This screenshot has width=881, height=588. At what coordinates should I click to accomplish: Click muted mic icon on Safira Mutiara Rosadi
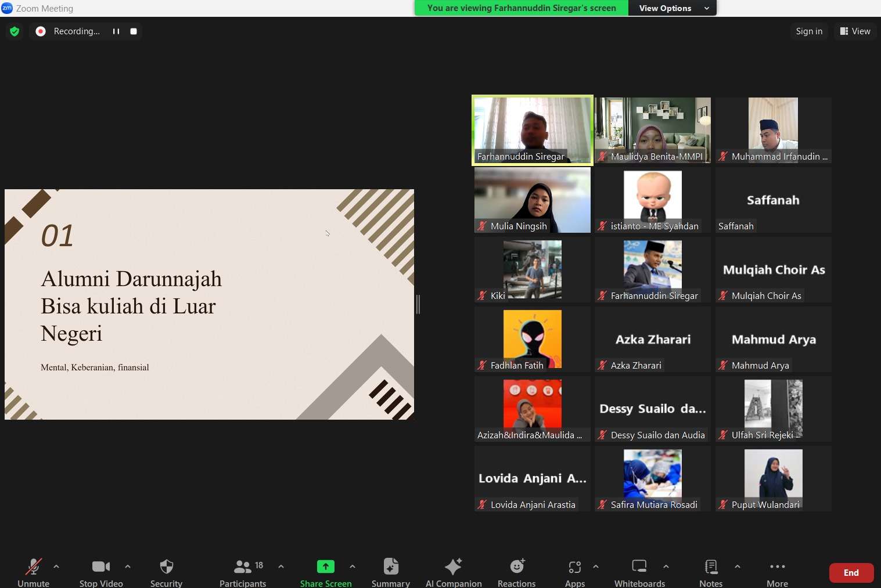(x=602, y=504)
